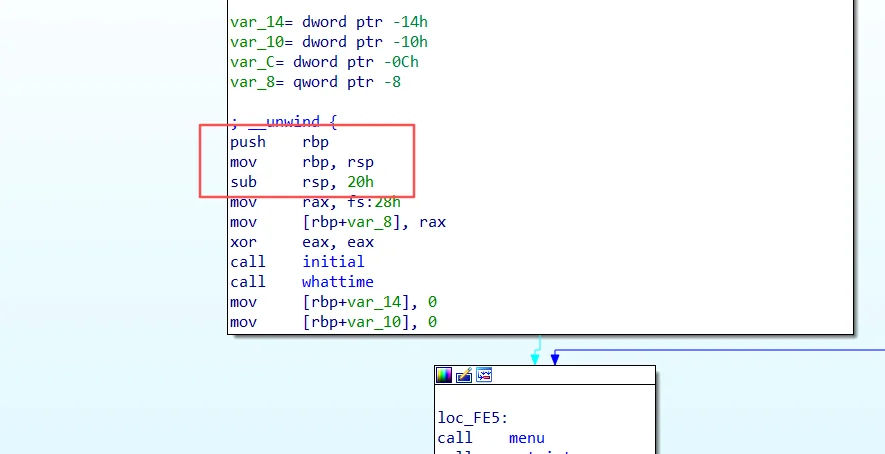Click the dark blue edge arrowhead into loc_FE5
This screenshot has height=454, width=885.
(x=554, y=358)
